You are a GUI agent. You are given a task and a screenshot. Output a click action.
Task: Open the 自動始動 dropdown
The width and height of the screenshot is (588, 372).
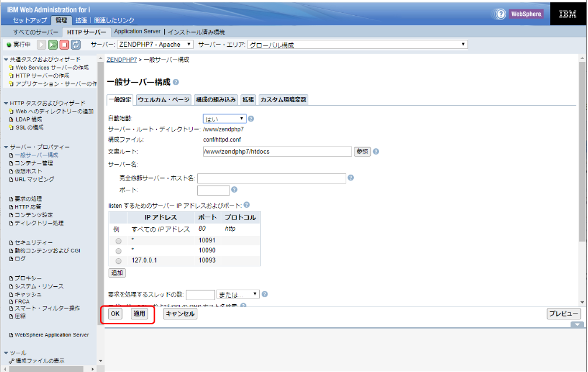coord(225,119)
